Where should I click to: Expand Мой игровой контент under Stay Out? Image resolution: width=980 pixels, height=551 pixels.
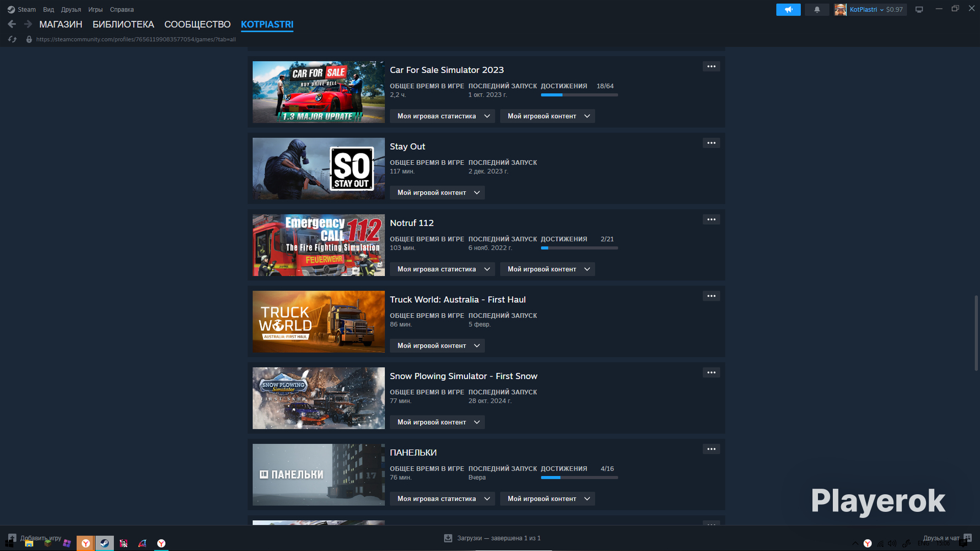coord(437,193)
